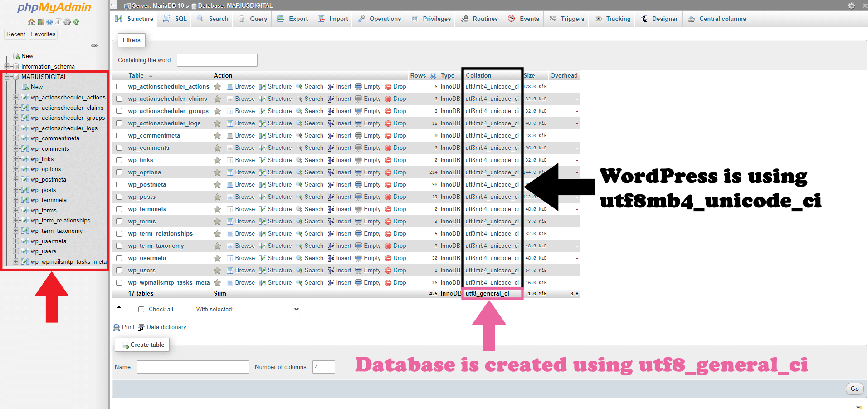
Task: Click the Insert icon for wp_postmeta
Action: (331, 185)
